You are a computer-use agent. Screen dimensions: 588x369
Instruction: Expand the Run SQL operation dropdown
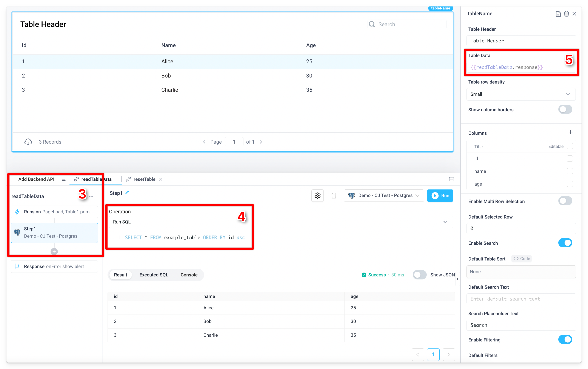[x=445, y=222]
